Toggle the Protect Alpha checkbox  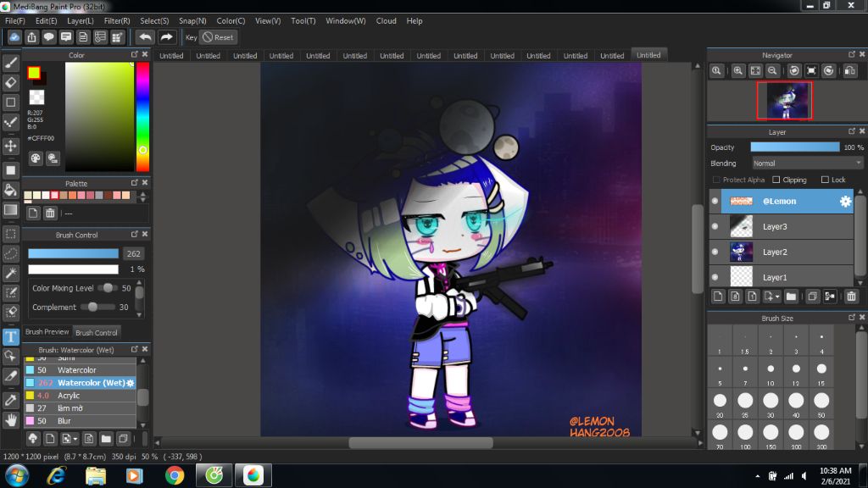716,180
